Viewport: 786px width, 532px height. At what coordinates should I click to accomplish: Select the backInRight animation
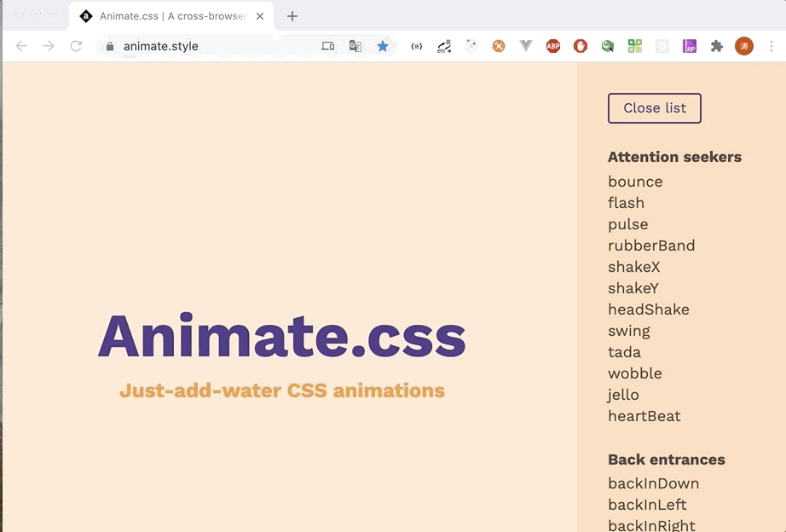coord(651,525)
